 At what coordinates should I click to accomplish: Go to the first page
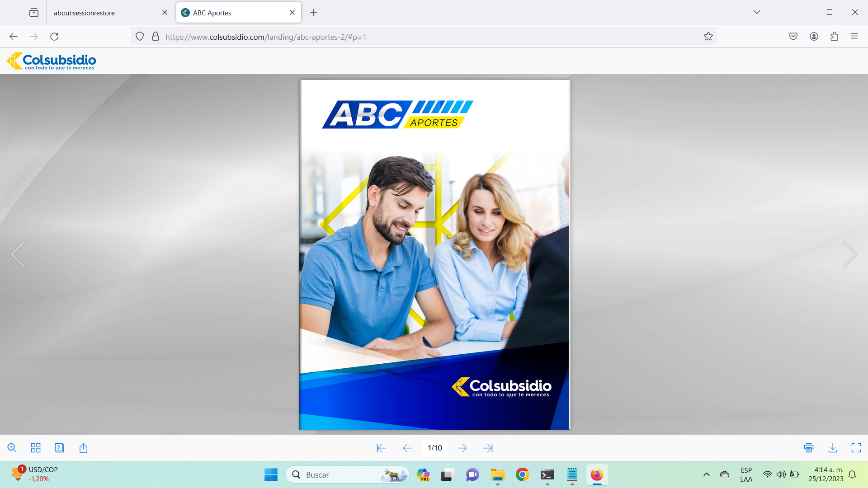381,448
